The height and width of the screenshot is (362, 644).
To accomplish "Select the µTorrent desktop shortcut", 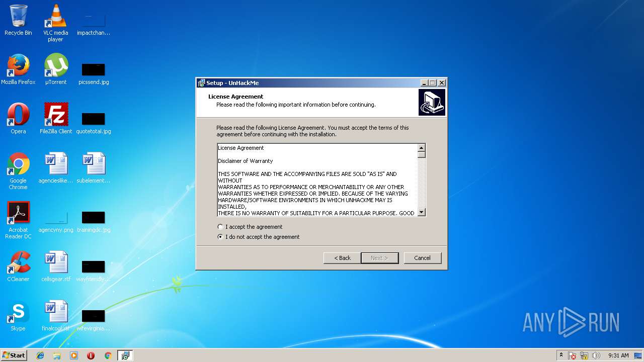I will point(55,69).
